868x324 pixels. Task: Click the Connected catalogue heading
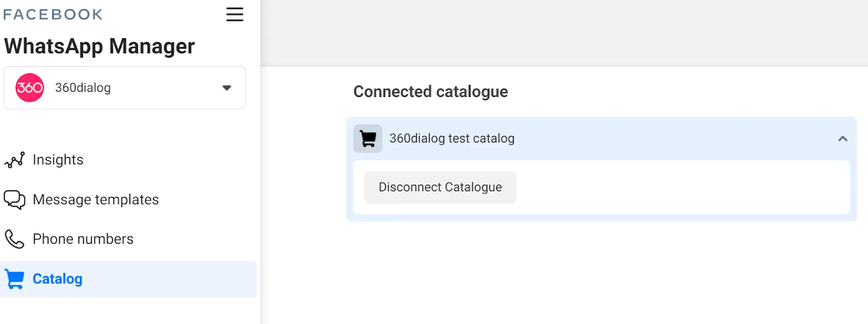431,92
